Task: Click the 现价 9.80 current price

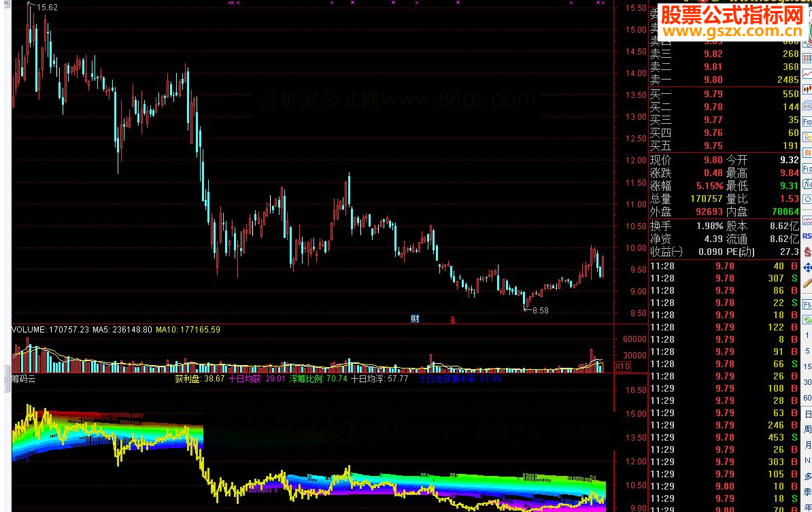Action: tap(713, 160)
